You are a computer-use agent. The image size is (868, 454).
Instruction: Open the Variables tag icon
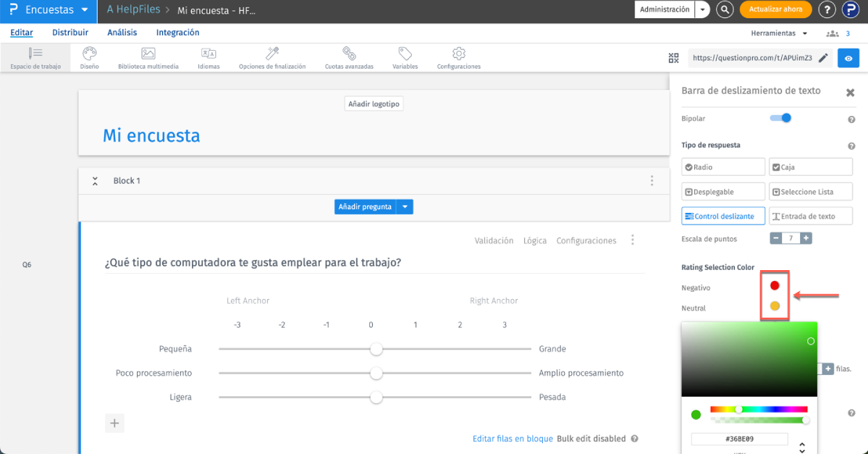coord(405,54)
